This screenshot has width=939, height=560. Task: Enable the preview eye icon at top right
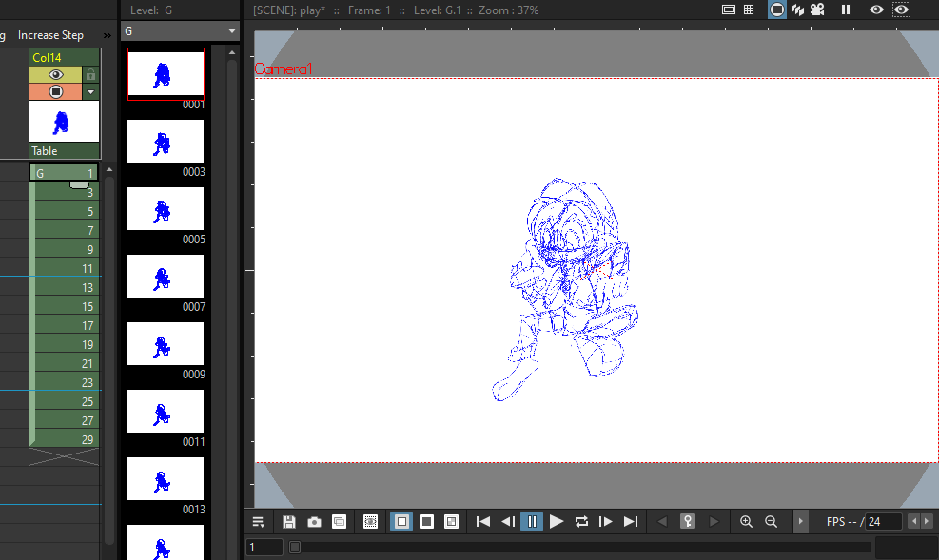point(876,10)
